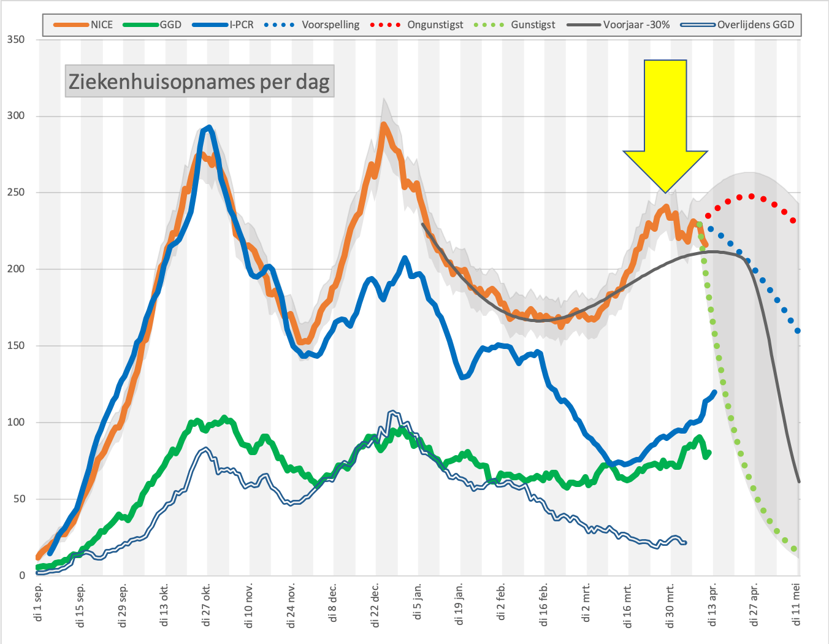This screenshot has width=829, height=644.
Task: Click the y-axis value 150
Action: coord(16,346)
